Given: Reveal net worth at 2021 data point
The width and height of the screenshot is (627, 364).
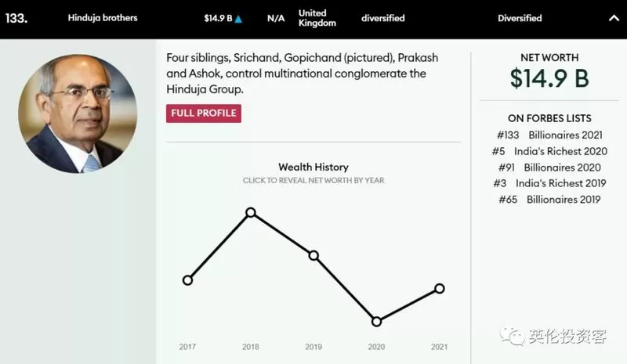Looking at the screenshot, I should (x=440, y=289).
